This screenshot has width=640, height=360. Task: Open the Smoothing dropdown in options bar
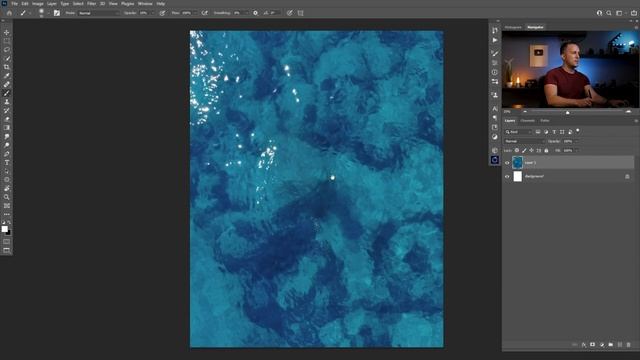click(246, 13)
